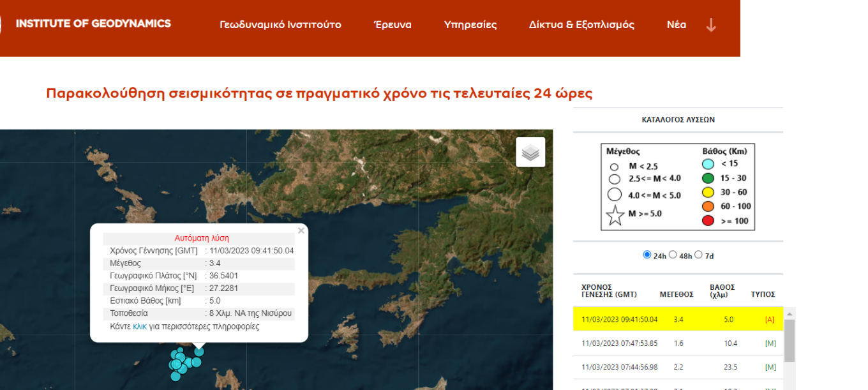Select the 11/03/2023 07:44:56.98 catalogue row
This screenshot has width=868, height=390.
(x=678, y=367)
